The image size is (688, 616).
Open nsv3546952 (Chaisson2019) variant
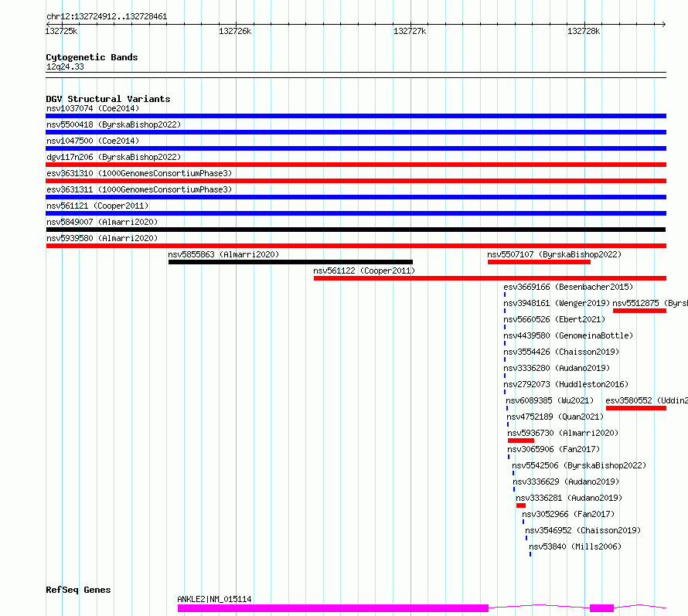[x=583, y=530]
